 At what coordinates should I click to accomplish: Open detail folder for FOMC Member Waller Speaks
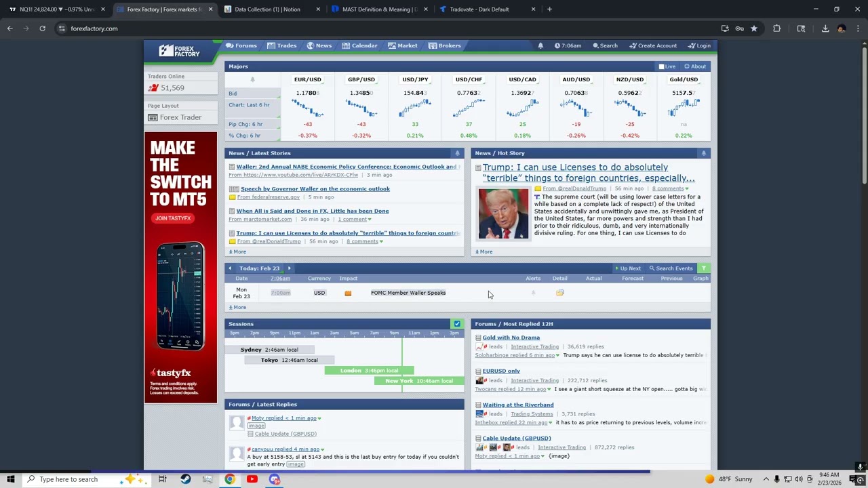click(x=559, y=293)
